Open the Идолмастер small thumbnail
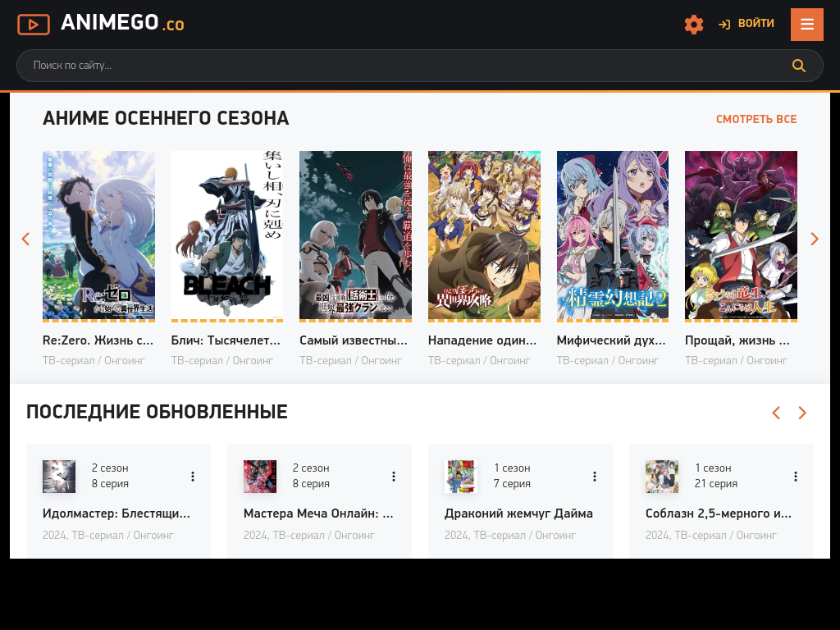 pyautogui.click(x=59, y=477)
